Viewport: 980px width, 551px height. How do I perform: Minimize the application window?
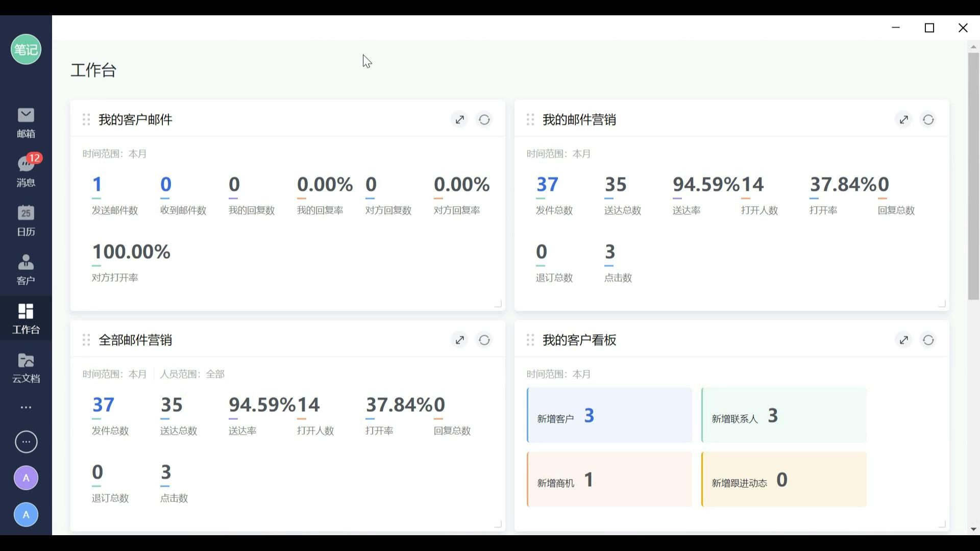pyautogui.click(x=896, y=28)
